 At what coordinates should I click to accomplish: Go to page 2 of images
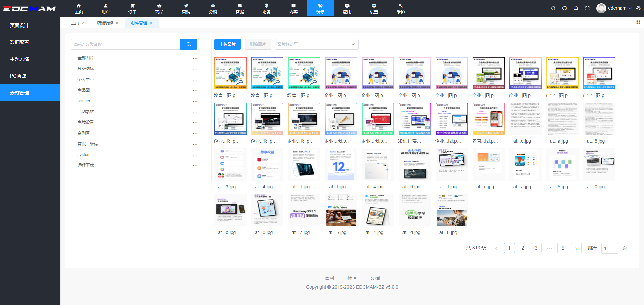pos(523,248)
